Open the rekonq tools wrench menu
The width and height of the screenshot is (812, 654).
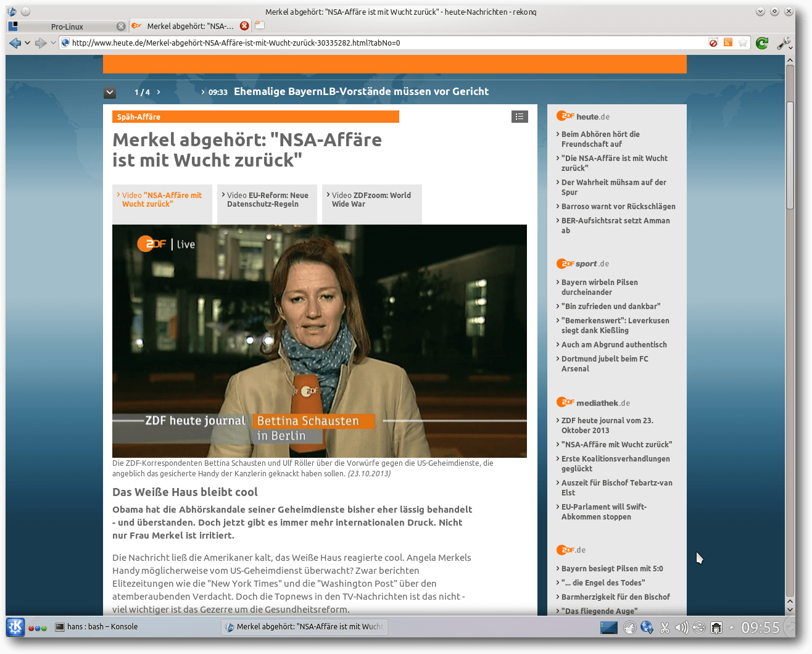tap(784, 43)
